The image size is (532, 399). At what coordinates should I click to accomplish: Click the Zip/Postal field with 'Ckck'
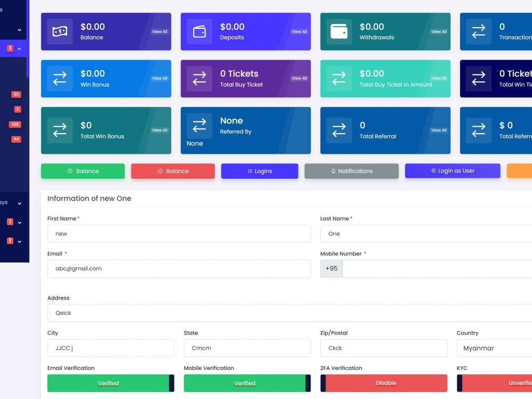click(384, 348)
